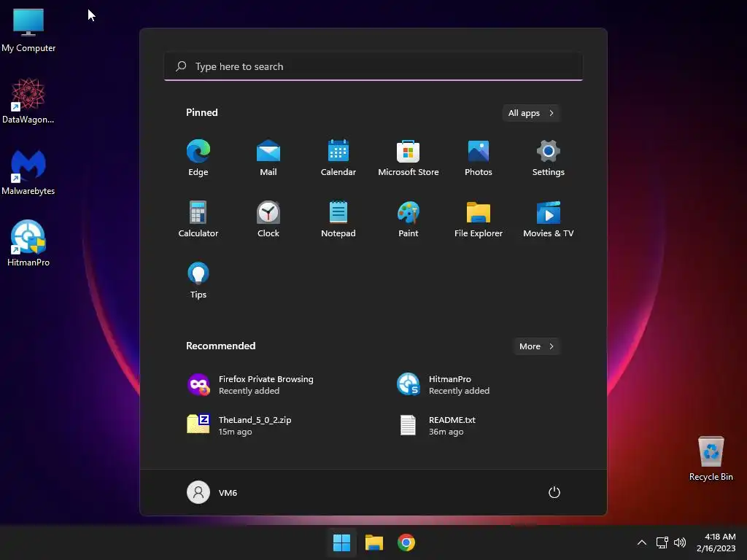Image resolution: width=747 pixels, height=560 pixels.
Task: Open Settings from pinned apps
Action: (x=549, y=158)
